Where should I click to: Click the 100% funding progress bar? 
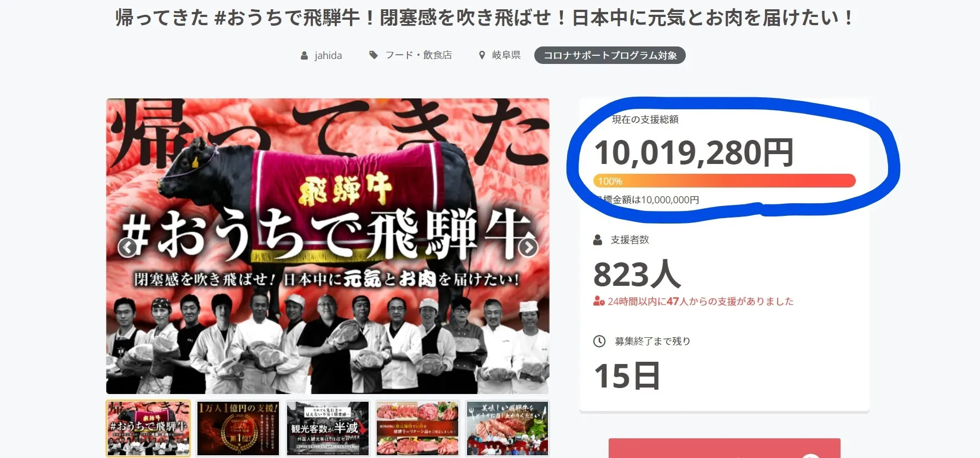725,181
